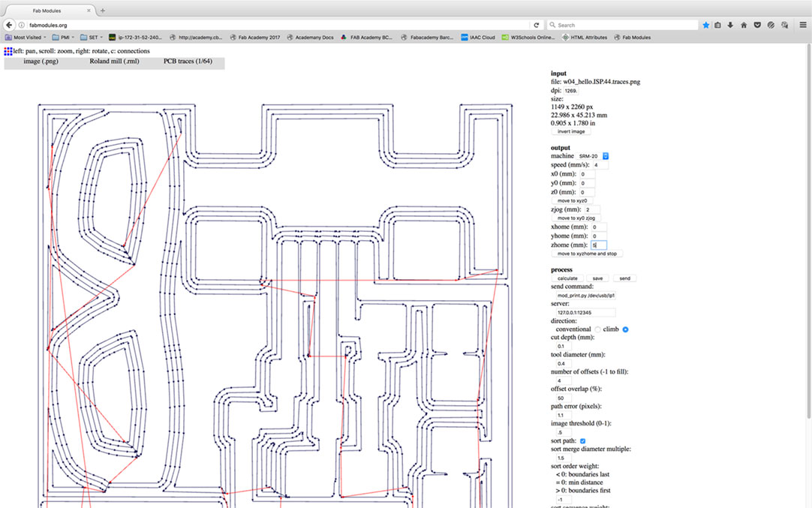This screenshot has height=508, width=812.
Task: Bookmark this page with the star icon
Action: point(706,25)
